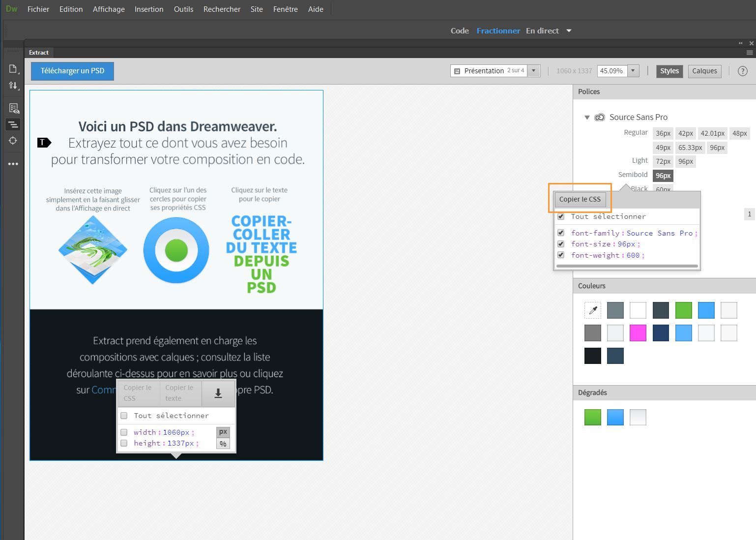Open the Edition menu
756x540 pixels.
[x=71, y=9]
